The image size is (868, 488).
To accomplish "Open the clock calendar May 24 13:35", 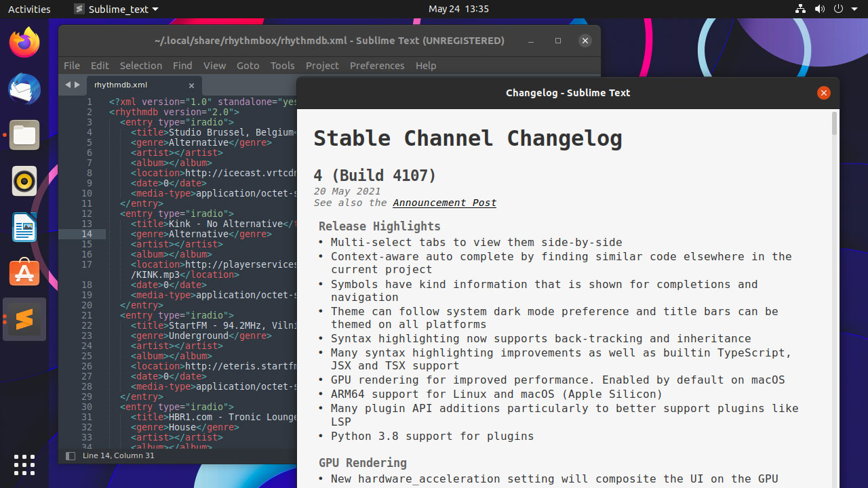I will 458,9.
